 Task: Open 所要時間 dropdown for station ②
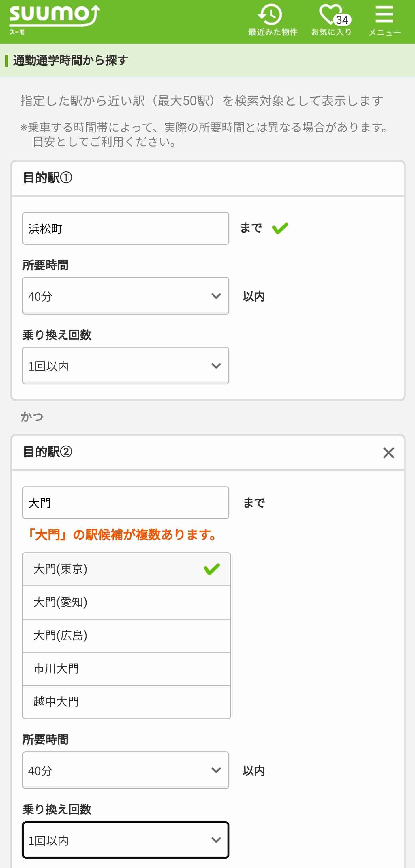pyautogui.click(x=126, y=770)
